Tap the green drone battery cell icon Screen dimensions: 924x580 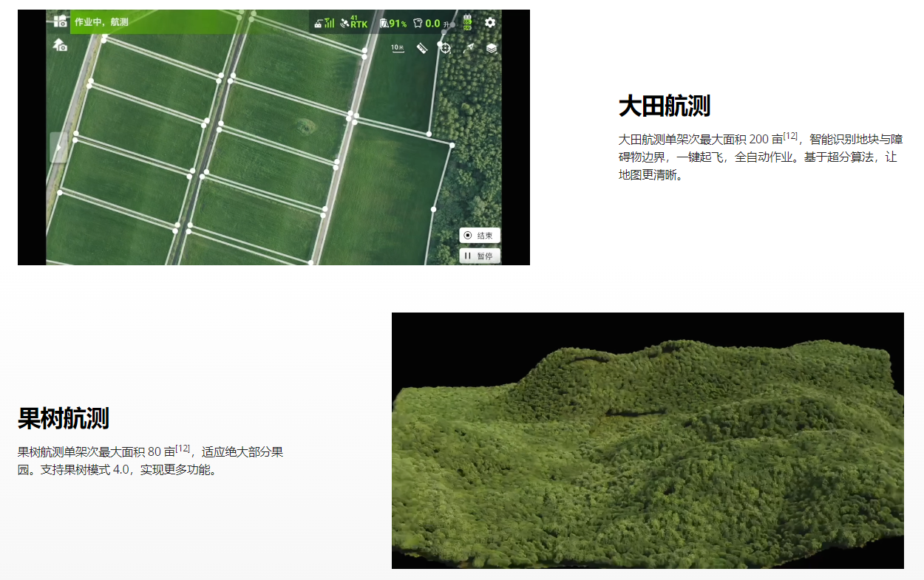[467, 23]
